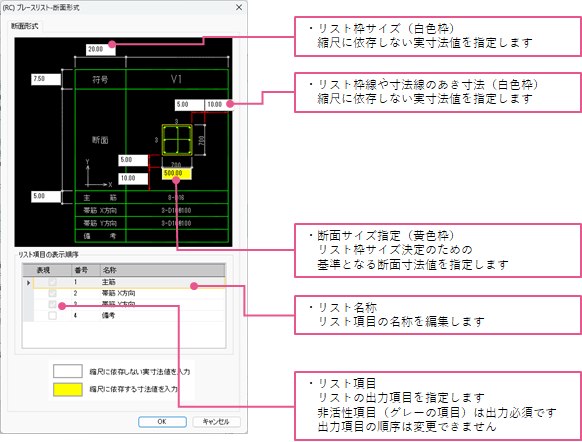Screen dimensions: 582x442
Task: Close the ブレースリスト-断面形式 dialog
Action: coord(239,7)
